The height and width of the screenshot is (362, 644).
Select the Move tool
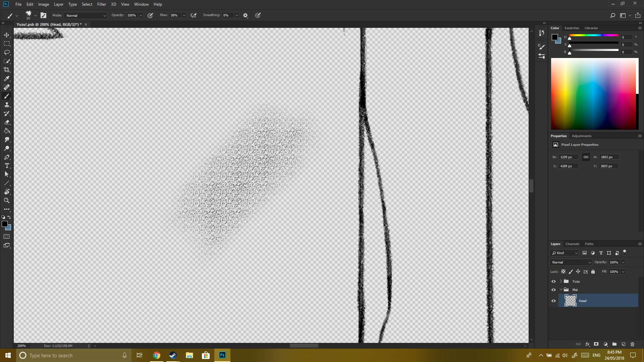(x=7, y=35)
